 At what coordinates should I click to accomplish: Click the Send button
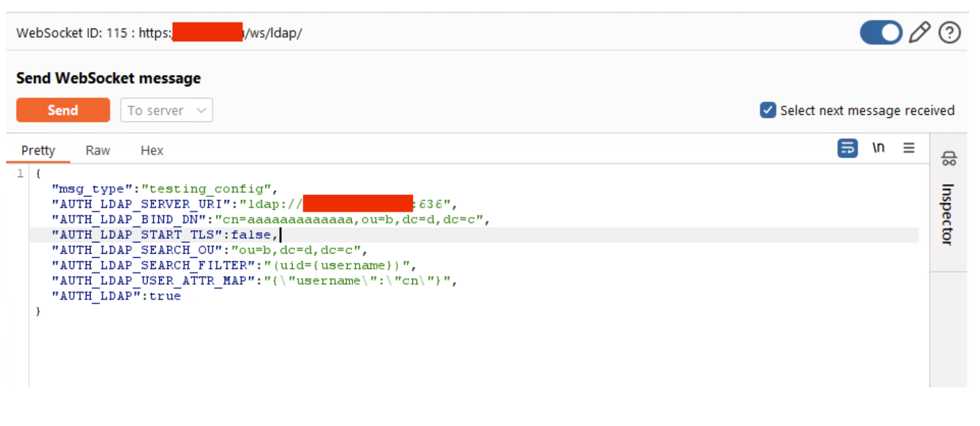tap(63, 110)
